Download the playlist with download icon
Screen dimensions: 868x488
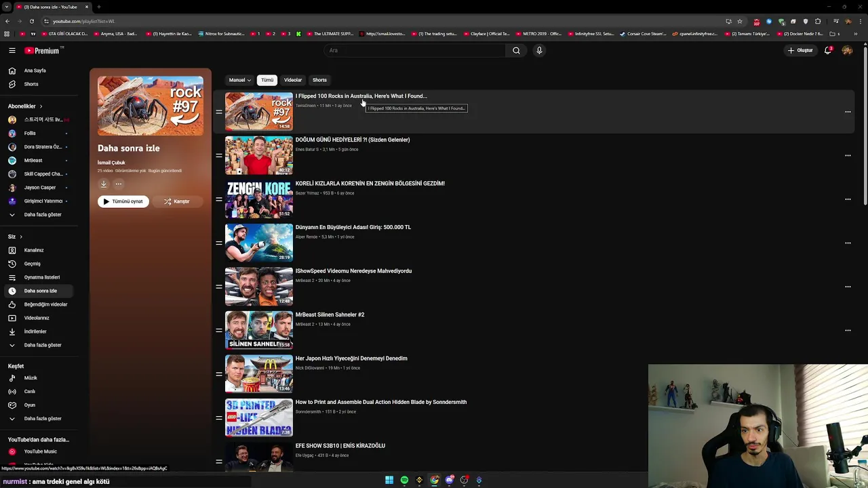104,184
